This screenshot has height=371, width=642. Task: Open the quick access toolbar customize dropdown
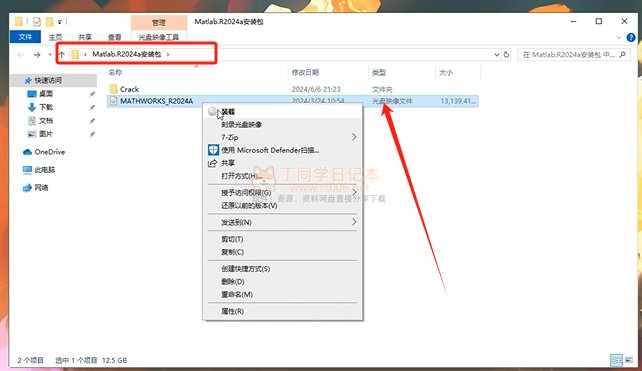(59, 22)
